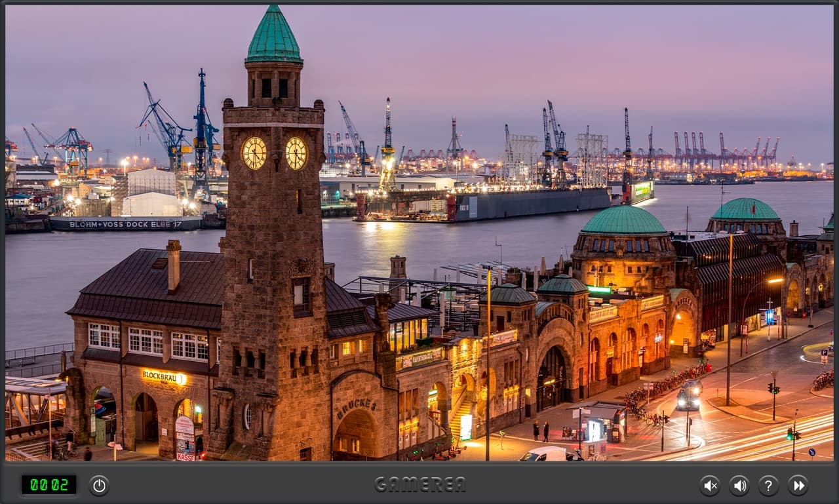Click the car with headlights on road

(x=689, y=395)
